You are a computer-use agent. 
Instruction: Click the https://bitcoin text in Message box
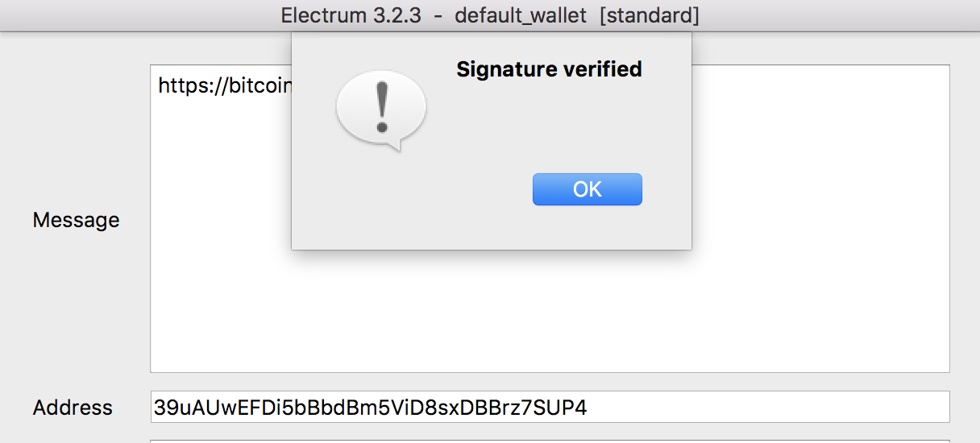224,86
